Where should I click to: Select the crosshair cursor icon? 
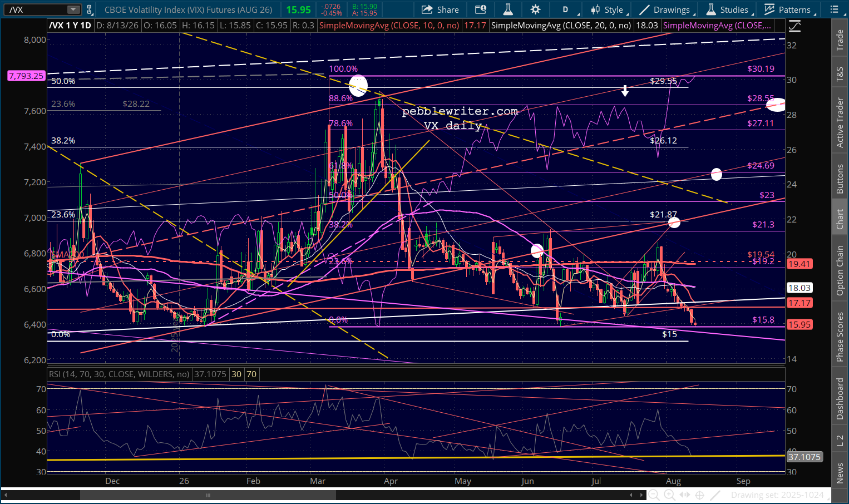pos(700,495)
